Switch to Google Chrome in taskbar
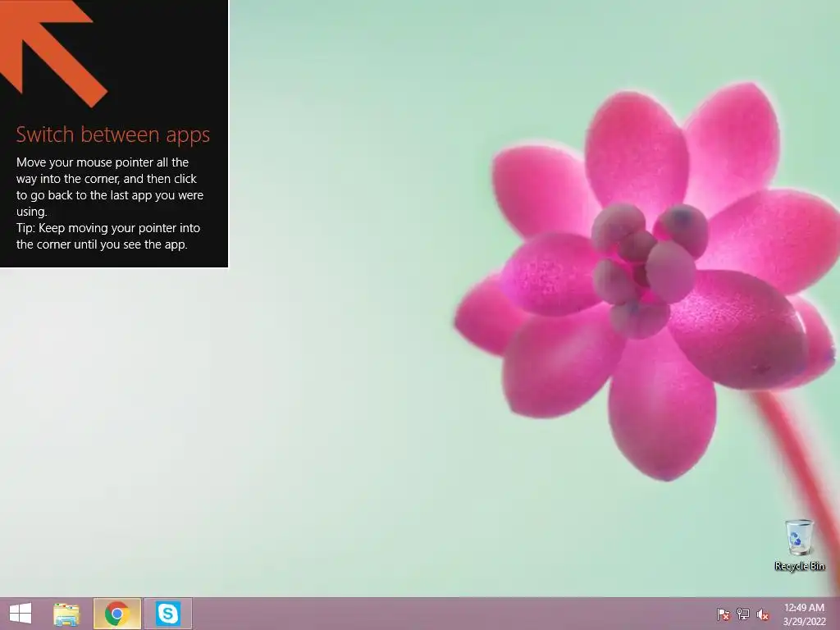Viewport: 840px width, 630px height. tap(116, 614)
